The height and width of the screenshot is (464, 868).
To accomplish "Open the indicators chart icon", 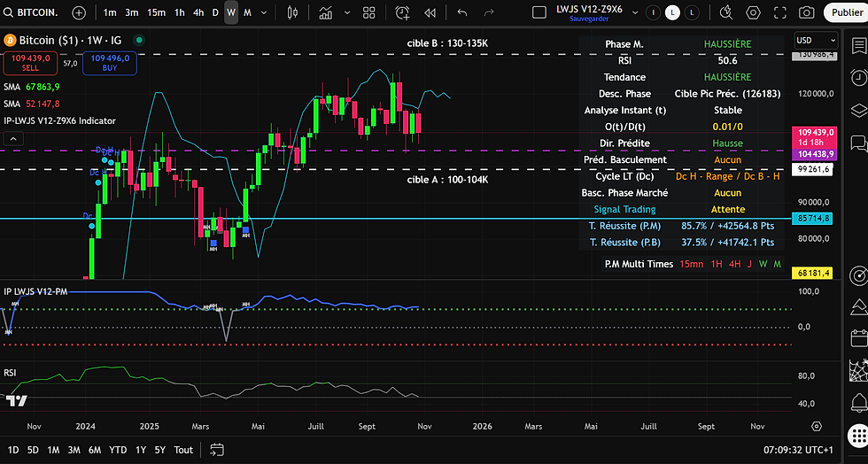I will [326, 12].
